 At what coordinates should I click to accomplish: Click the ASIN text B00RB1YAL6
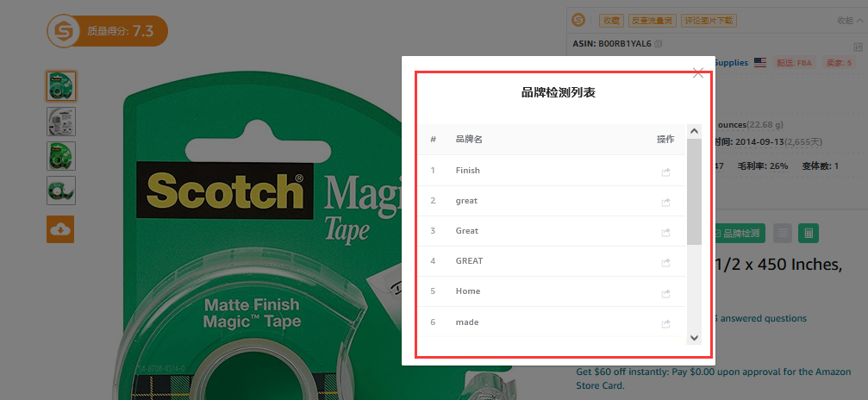(x=624, y=43)
